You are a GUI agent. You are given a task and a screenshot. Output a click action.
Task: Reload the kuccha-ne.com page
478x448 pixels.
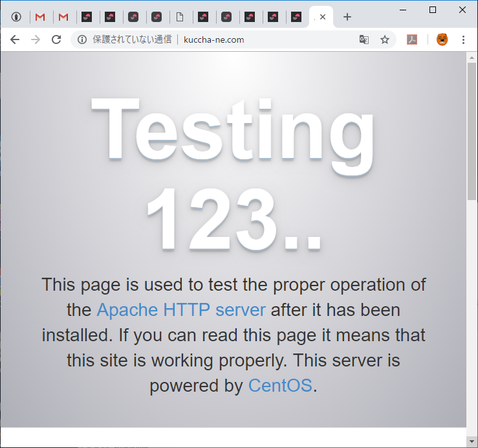pyautogui.click(x=56, y=39)
